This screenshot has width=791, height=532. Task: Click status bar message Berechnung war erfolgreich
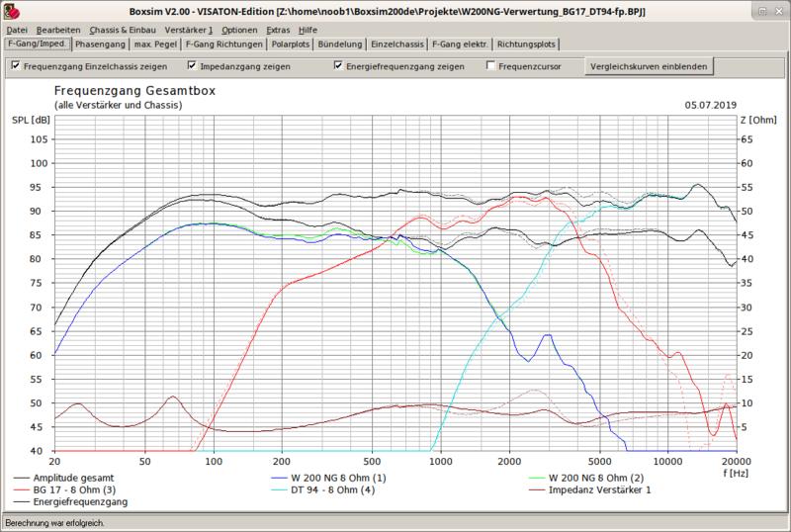pyautogui.click(x=55, y=523)
